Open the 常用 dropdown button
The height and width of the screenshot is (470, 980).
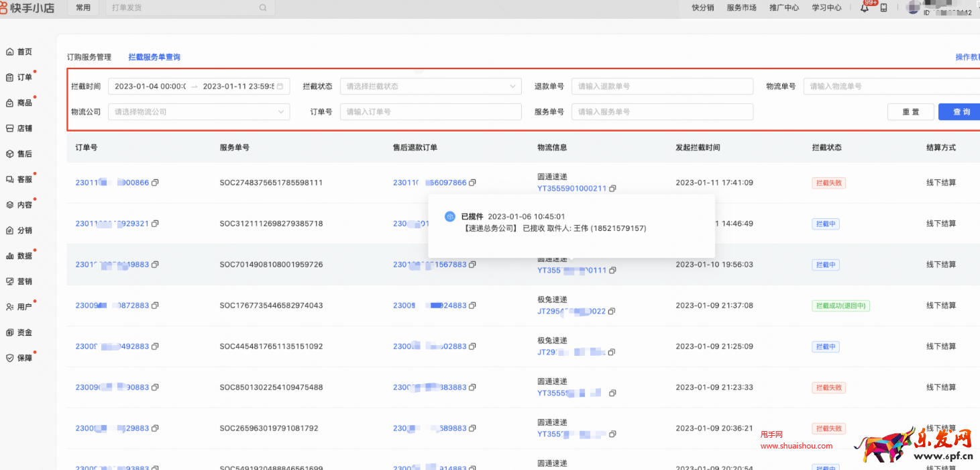(83, 8)
